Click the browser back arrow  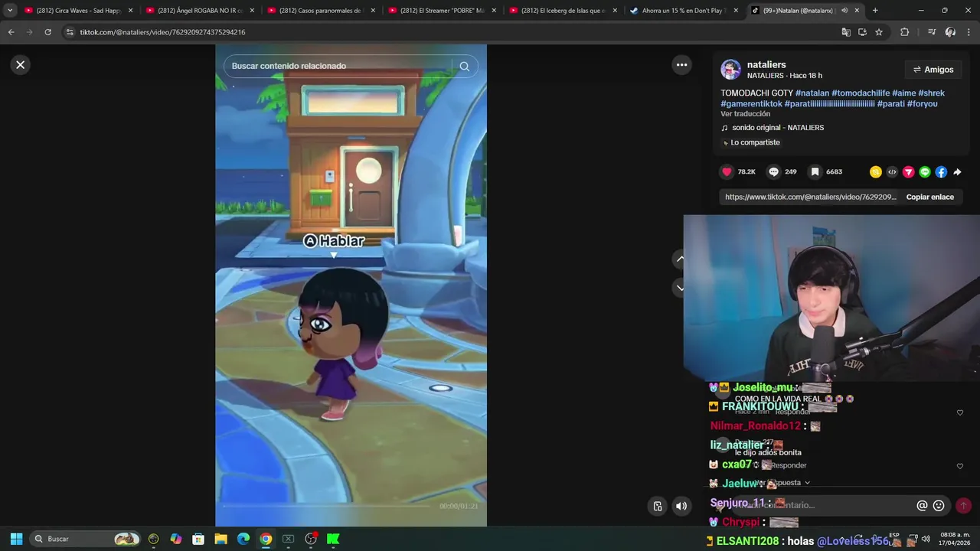[11, 32]
